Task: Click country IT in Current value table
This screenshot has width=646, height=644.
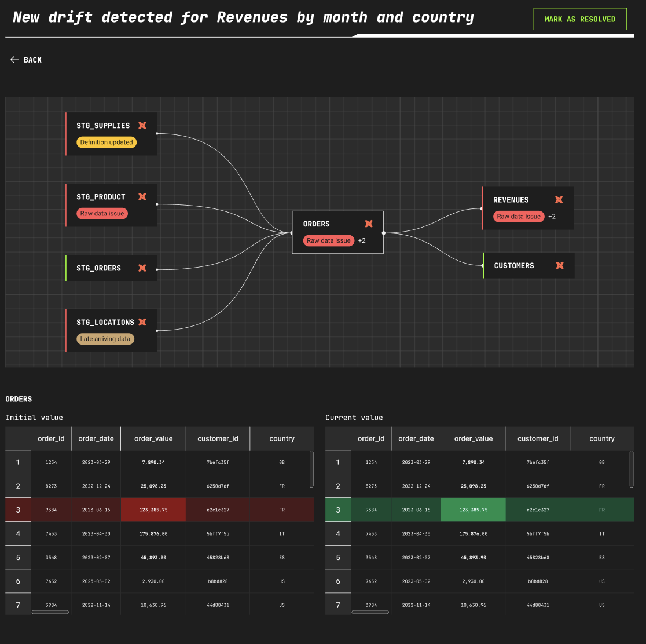Action: (602, 533)
